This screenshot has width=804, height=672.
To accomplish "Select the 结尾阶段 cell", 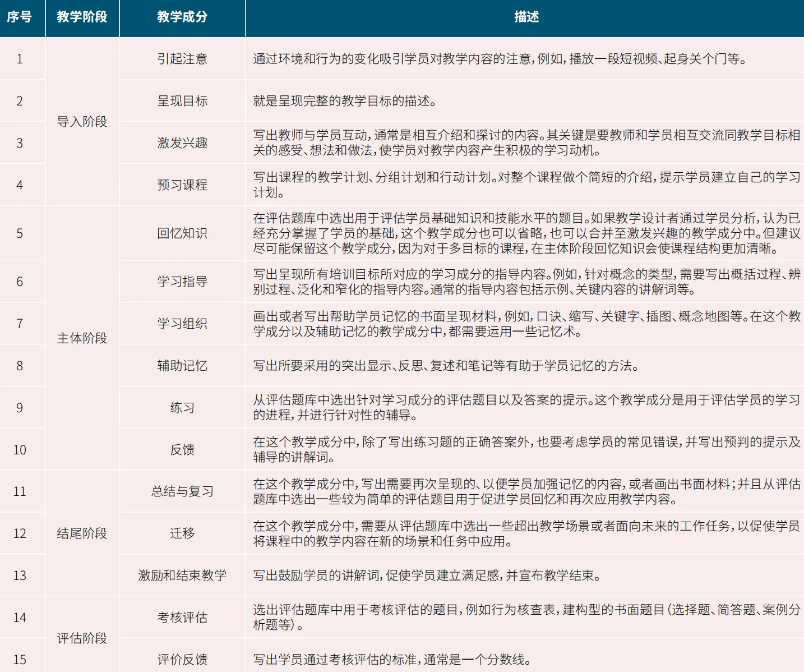I will click(82, 533).
